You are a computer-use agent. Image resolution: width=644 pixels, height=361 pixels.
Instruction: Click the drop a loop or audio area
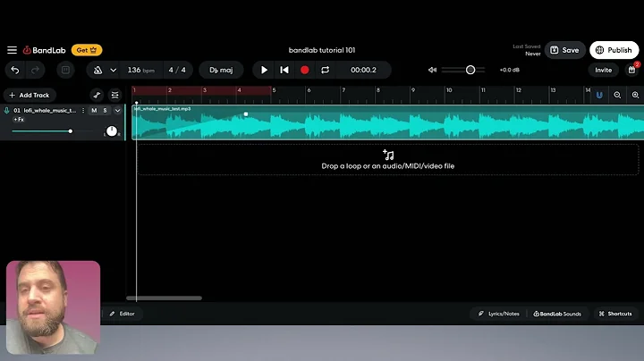(x=387, y=160)
